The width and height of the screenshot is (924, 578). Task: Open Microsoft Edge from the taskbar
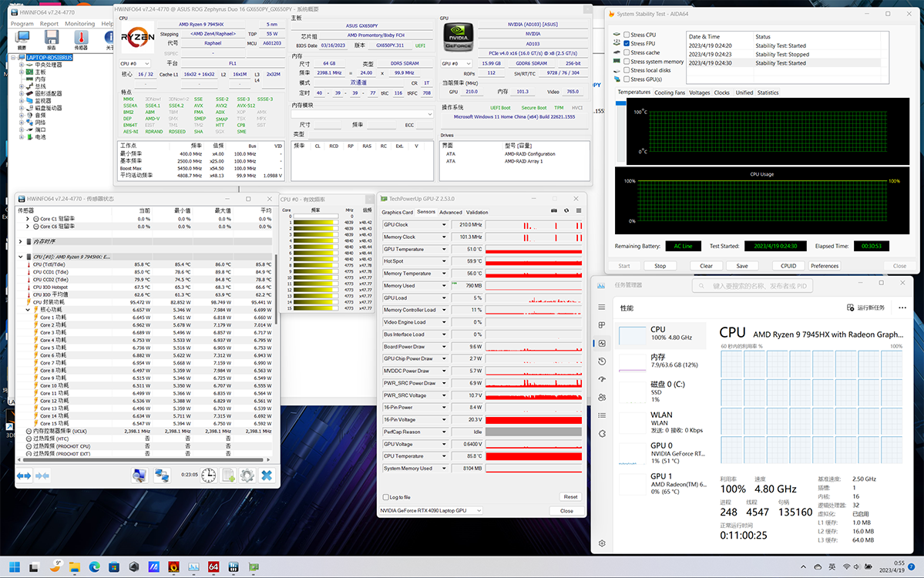94,566
